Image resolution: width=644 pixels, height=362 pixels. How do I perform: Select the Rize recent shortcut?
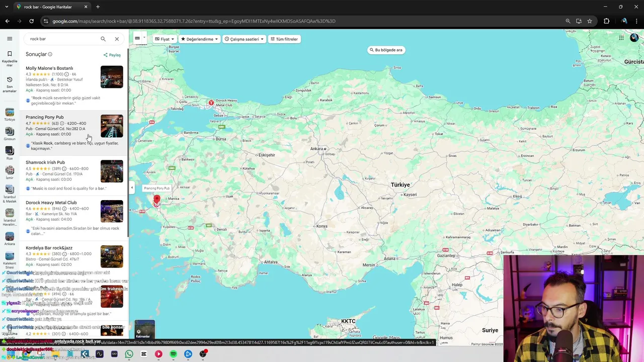[10, 153]
